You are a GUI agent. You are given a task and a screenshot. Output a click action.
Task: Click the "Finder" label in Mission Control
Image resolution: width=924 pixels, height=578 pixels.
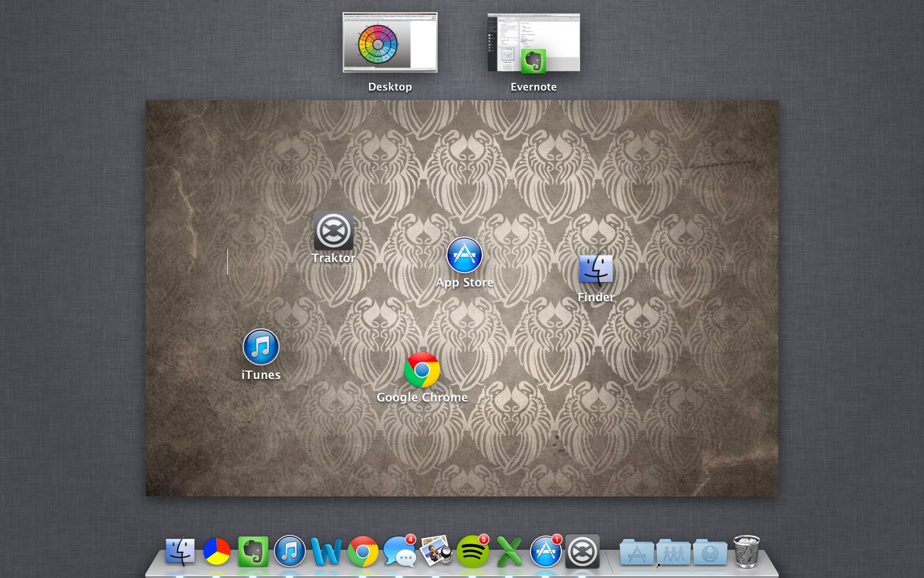pos(596,297)
